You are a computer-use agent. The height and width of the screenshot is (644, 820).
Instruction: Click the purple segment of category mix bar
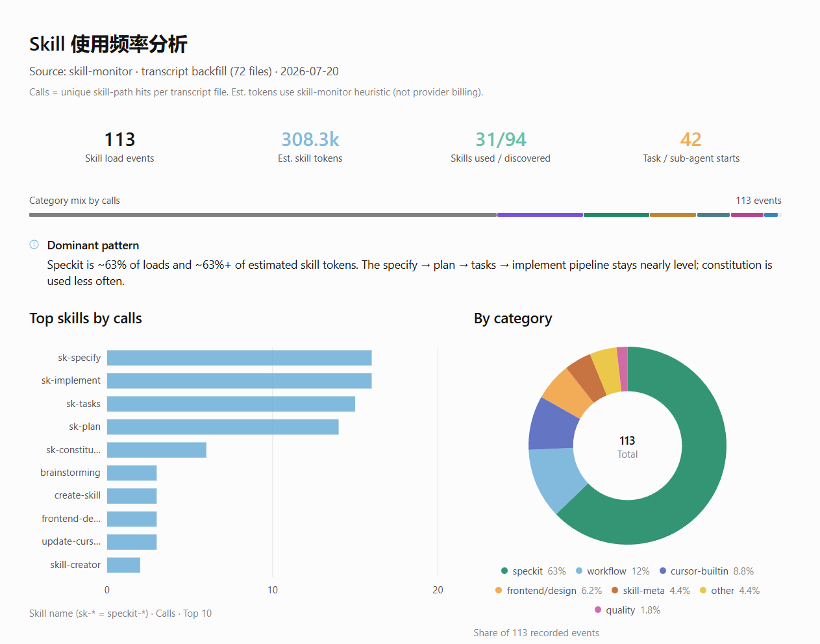[x=540, y=215]
